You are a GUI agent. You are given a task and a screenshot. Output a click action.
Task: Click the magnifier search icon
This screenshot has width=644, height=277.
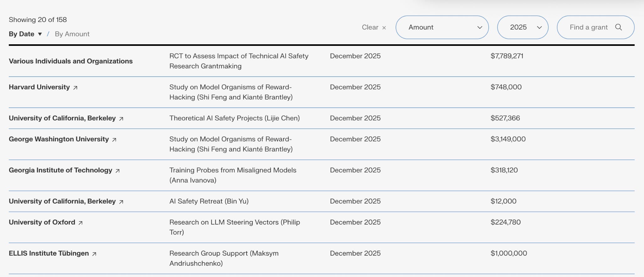619,27
